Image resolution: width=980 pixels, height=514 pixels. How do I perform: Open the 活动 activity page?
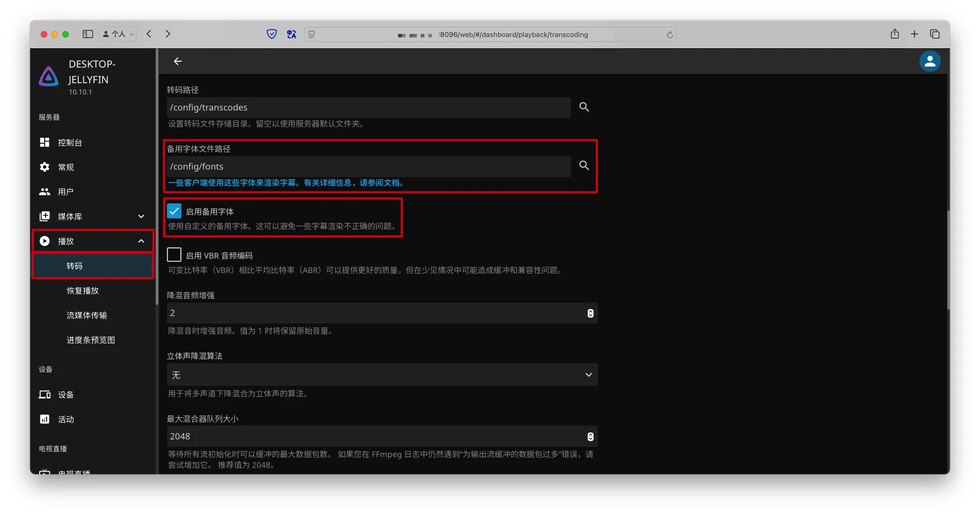[65, 420]
